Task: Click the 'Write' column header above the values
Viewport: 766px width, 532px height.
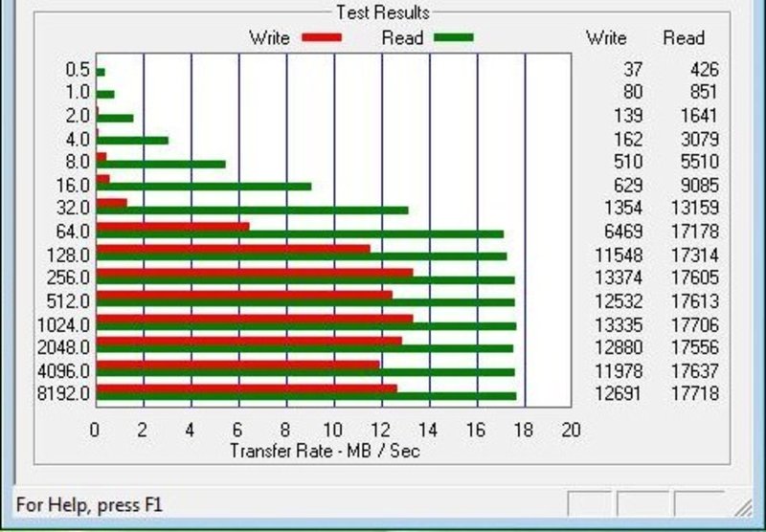Action: [606, 38]
